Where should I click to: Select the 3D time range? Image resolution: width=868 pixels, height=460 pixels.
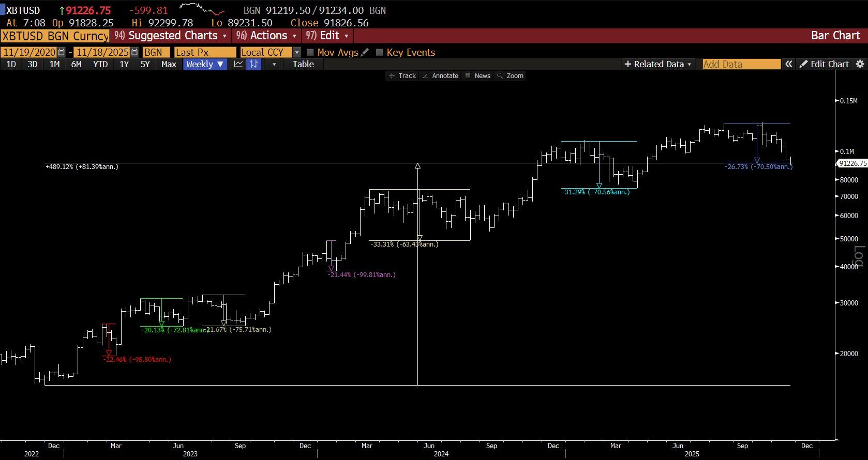(33, 64)
